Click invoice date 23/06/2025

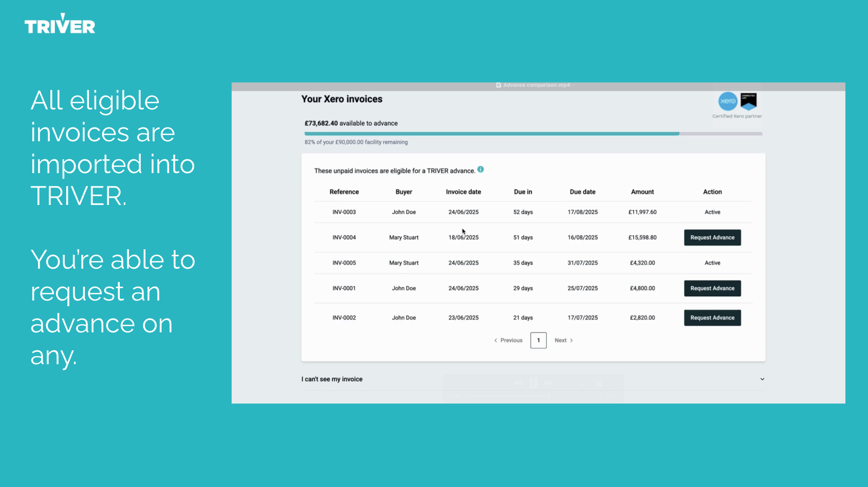coord(464,317)
